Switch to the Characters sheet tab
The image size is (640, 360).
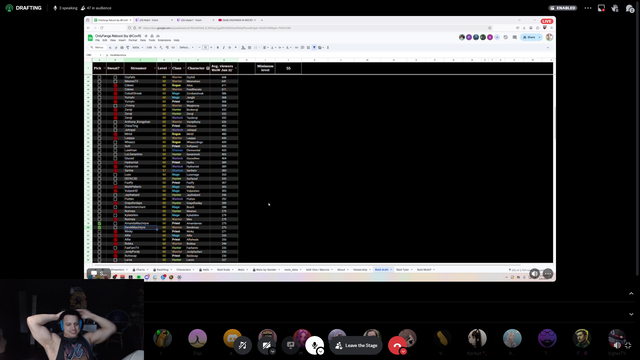coord(184,270)
